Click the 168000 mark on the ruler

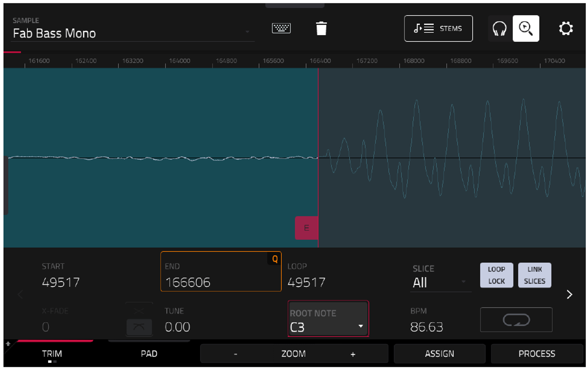(414, 61)
